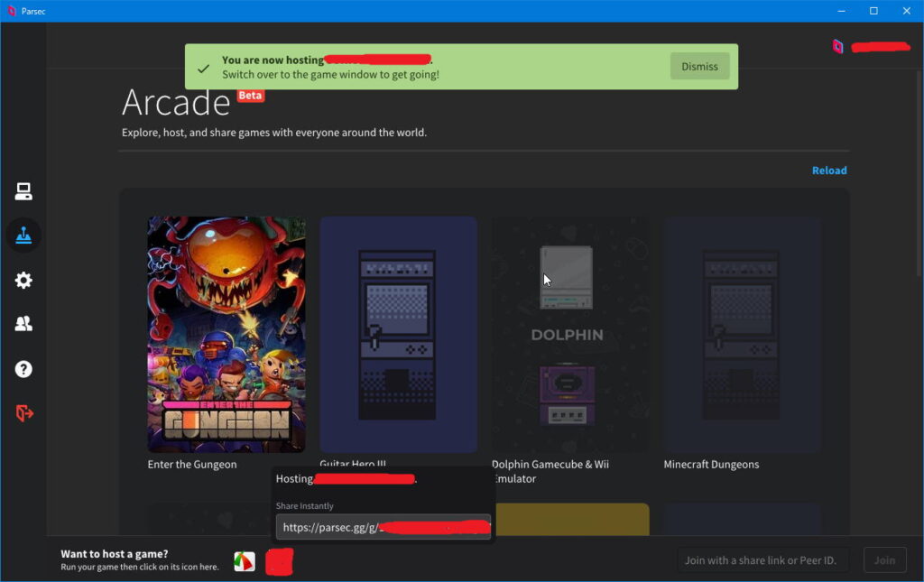924x582 pixels.
Task: Click the 'Minecraft Dungeons' title text
Action: (x=711, y=464)
